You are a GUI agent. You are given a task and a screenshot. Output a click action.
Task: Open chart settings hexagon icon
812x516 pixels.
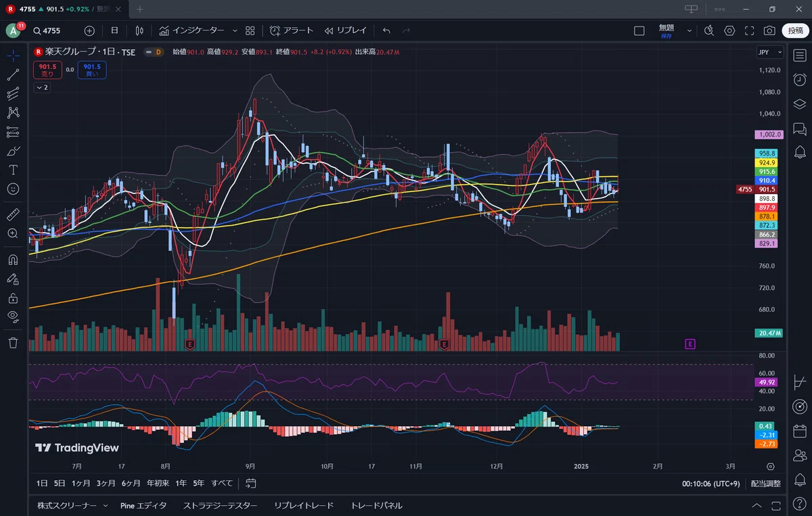[729, 30]
